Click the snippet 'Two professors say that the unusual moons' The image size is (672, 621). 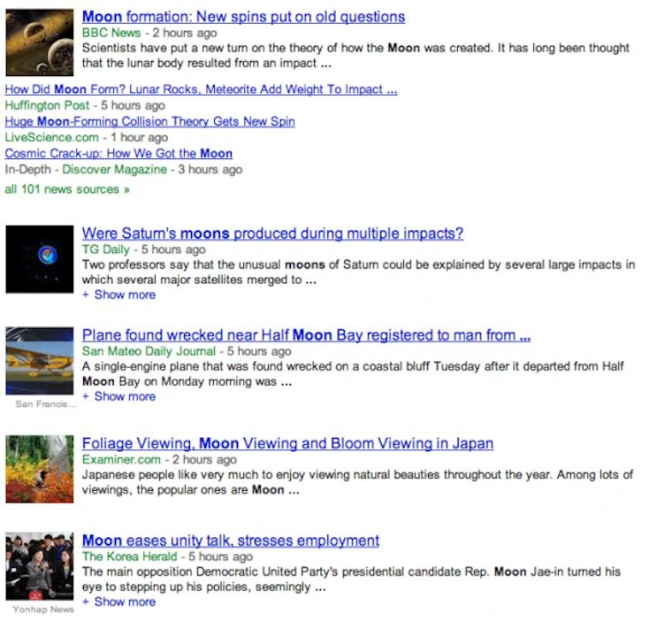click(358, 272)
